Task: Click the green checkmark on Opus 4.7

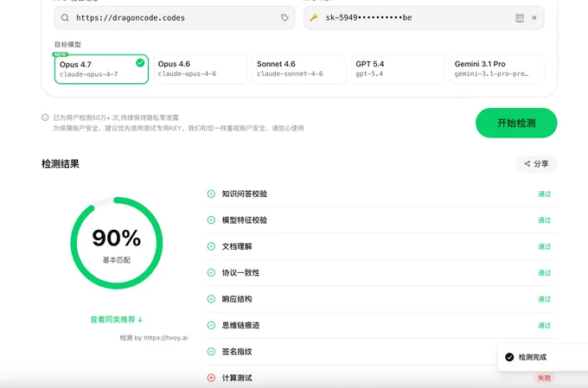Action: click(140, 63)
